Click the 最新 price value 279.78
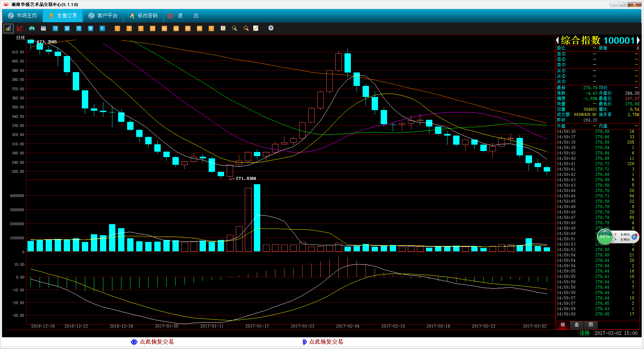Image resolution: width=644 pixels, height=349 pixels. [590, 88]
